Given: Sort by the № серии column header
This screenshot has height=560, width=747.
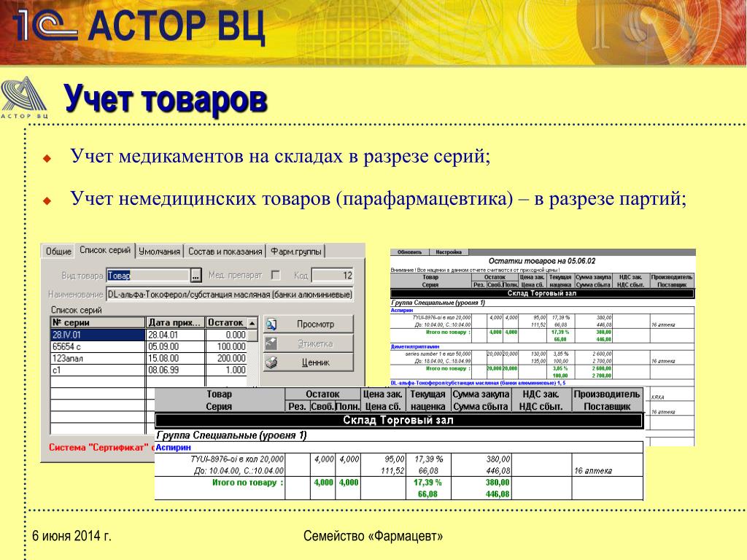Looking at the screenshot, I should point(98,322).
